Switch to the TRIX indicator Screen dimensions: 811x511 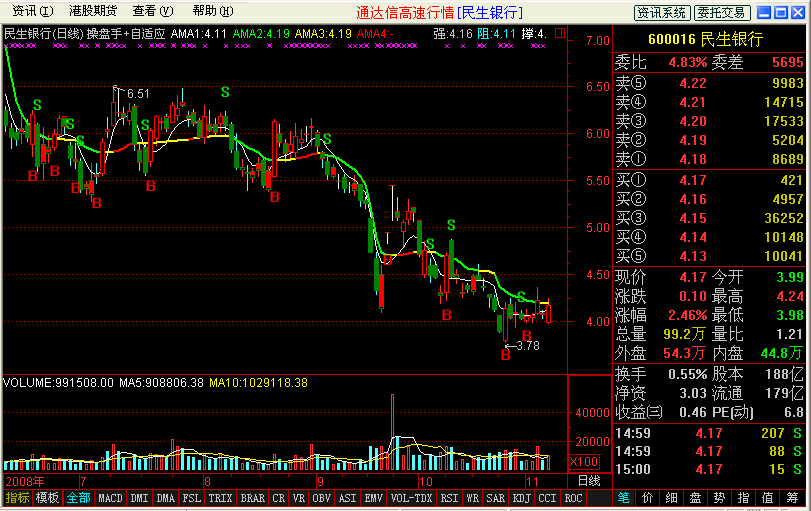point(220,498)
